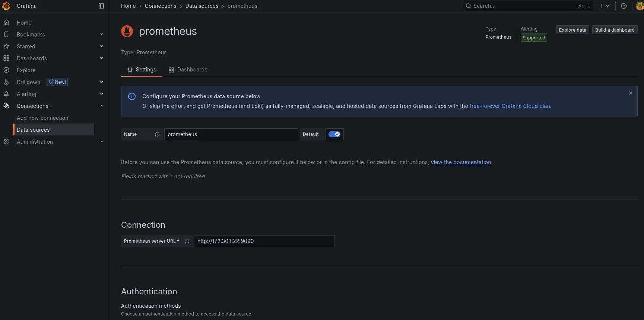Click the Bookmarks icon in sidebar
644x320 pixels.
point(6,35)
